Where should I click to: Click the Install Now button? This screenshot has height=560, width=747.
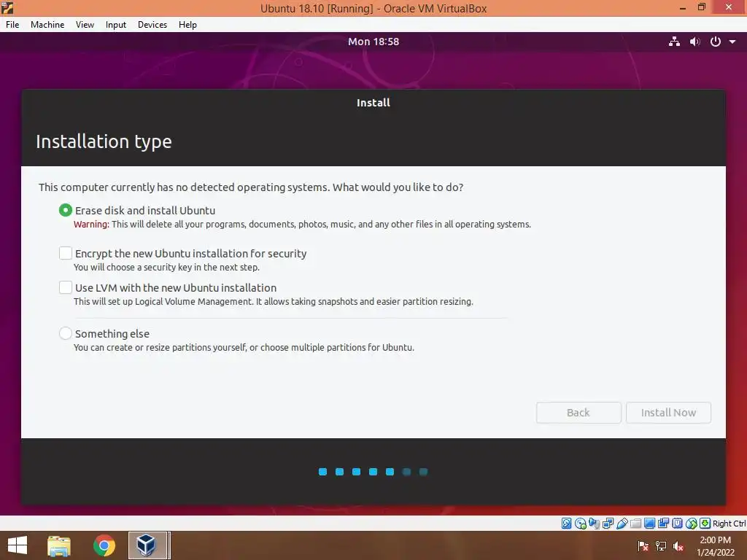coord(668,413)
